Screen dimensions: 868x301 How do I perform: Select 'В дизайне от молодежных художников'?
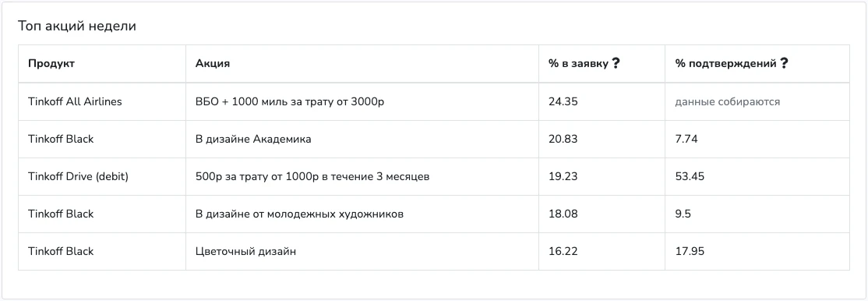[x=299, y=214]
